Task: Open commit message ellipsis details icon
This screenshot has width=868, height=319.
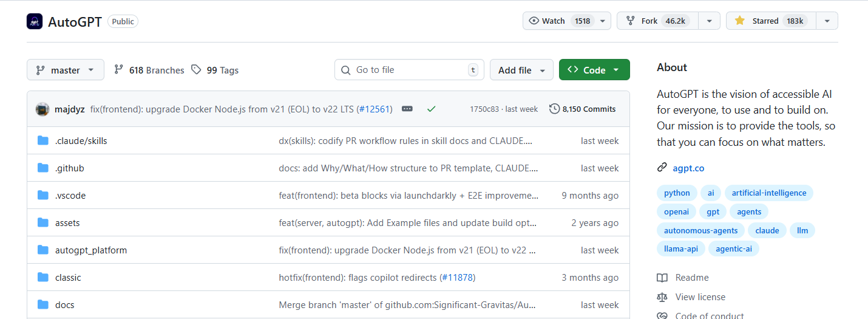Action: point(407,109)
